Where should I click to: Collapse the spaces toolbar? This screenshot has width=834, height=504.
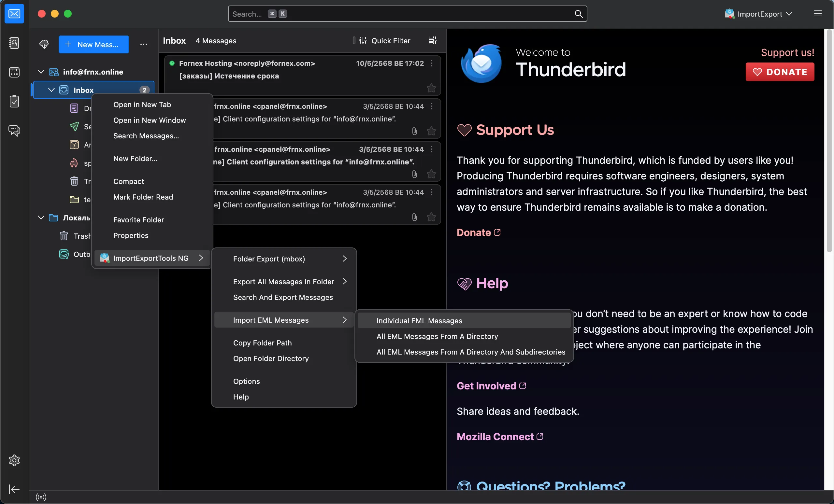[14, 489]
